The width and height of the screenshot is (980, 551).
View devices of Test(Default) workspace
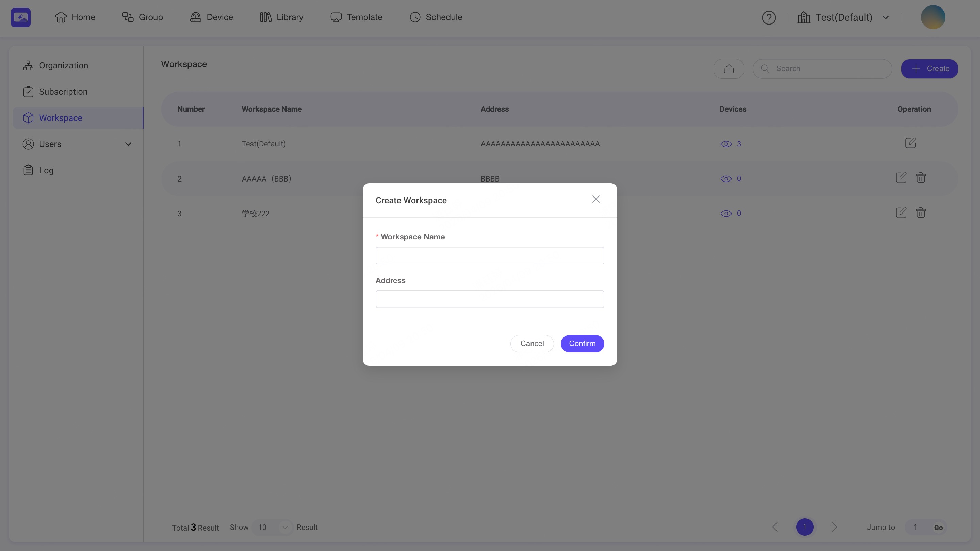tap(731, 144)
